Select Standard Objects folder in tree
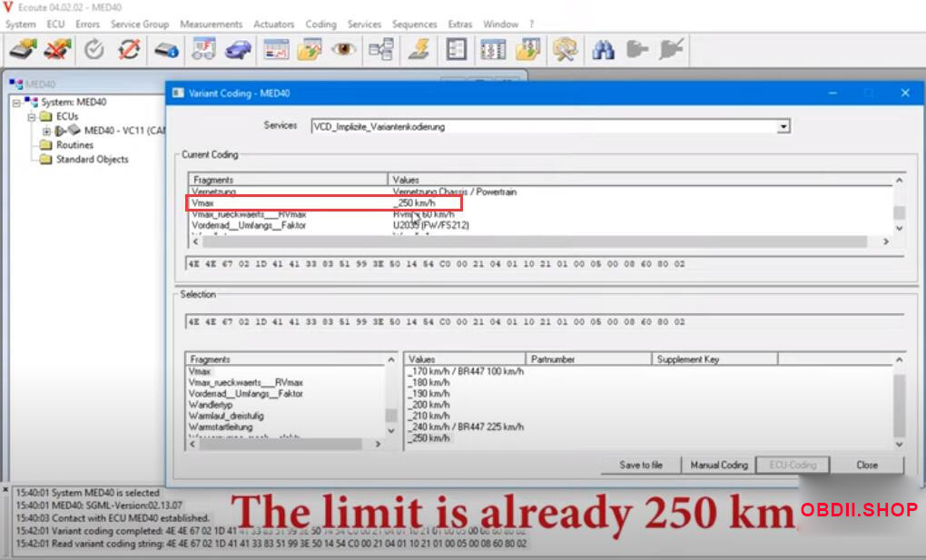This screenshot has height=560, width=926. (92, 160)
